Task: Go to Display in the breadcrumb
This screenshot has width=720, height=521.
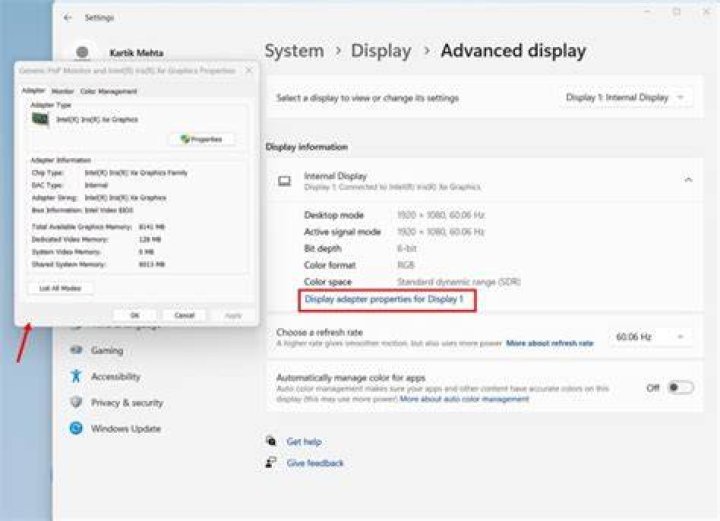Action: tap(381, 50)
